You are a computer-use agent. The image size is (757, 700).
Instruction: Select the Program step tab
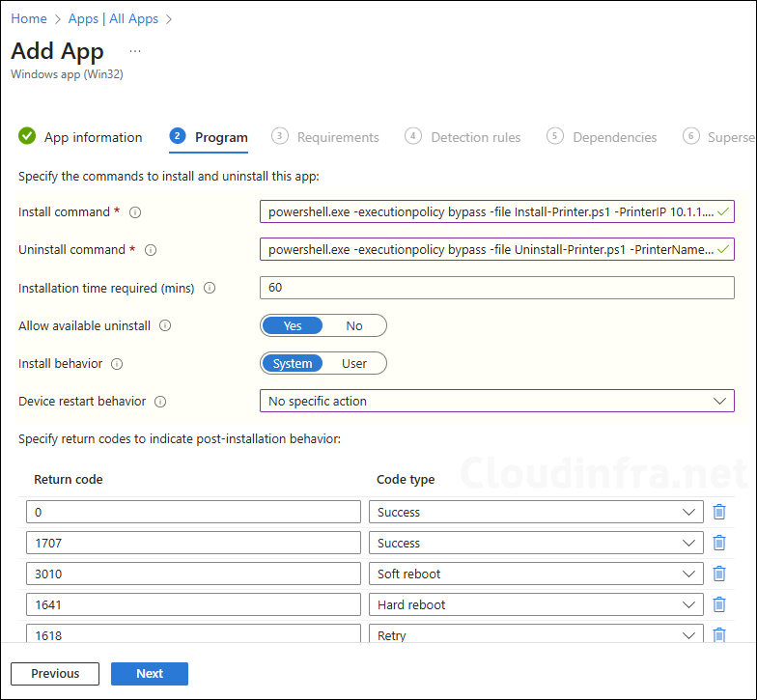(209, 137)
